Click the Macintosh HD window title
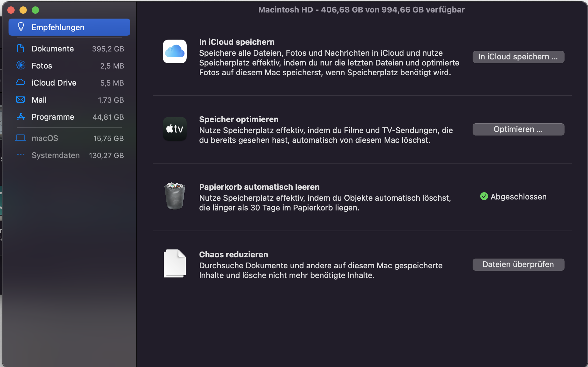The image size is (588, 367). 361,10
